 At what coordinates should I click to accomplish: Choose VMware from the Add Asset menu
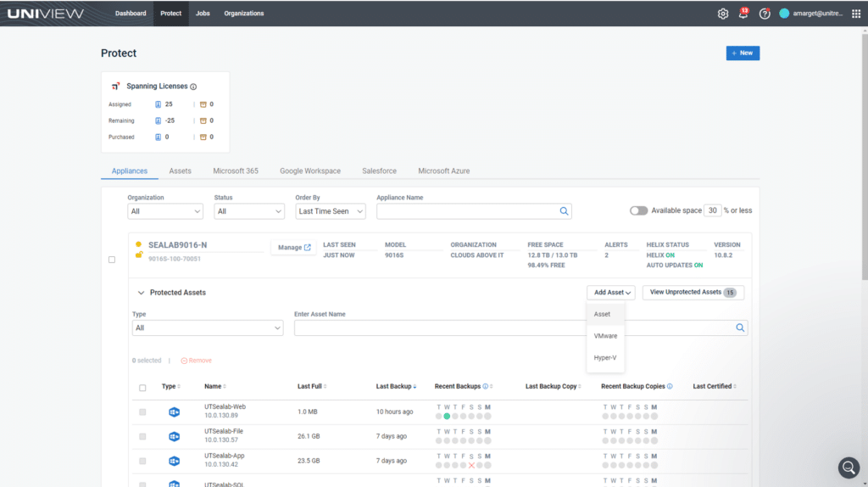[605, 336]
